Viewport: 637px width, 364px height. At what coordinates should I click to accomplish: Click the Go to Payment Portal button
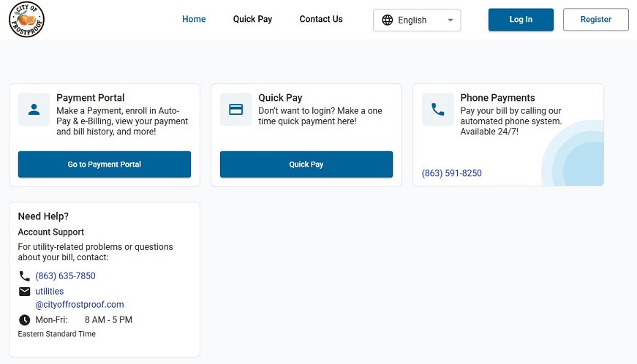tap(105, 164)
